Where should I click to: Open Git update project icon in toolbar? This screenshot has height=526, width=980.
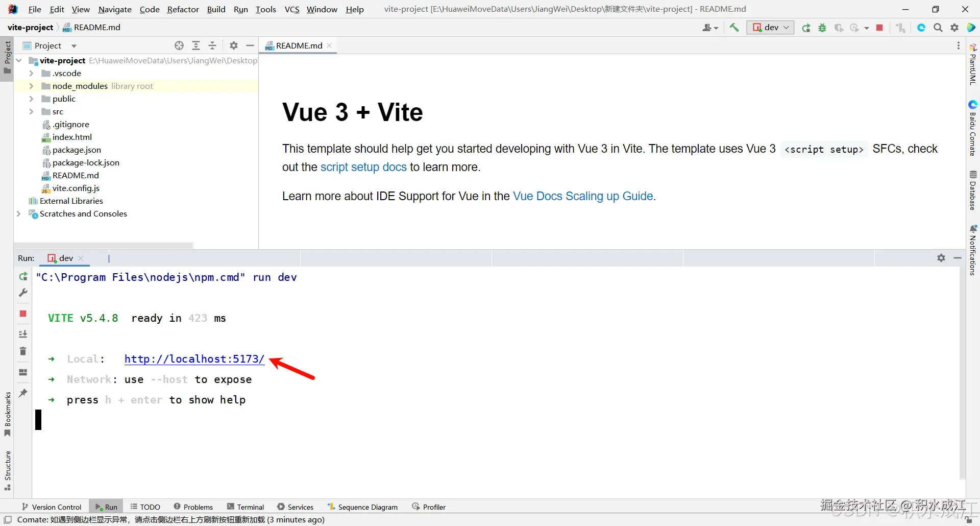tap(900, 28)
